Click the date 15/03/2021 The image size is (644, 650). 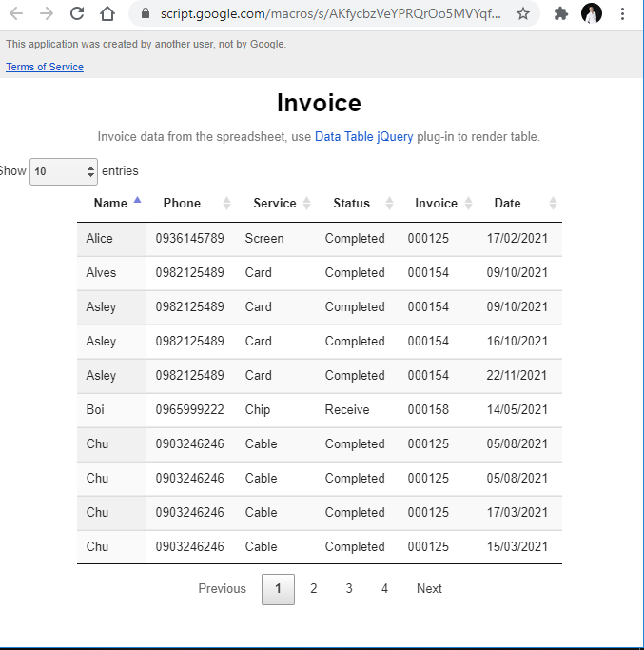tap(517, 547)
